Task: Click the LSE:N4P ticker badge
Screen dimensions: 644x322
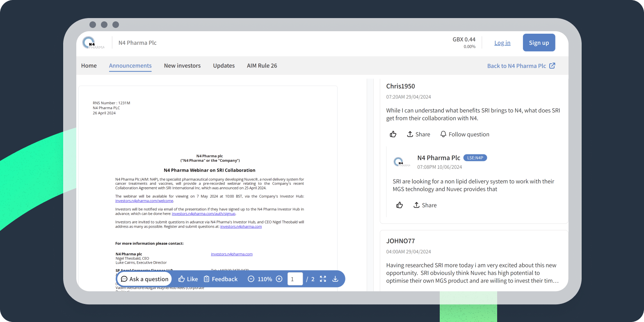Action: (475, 158)
